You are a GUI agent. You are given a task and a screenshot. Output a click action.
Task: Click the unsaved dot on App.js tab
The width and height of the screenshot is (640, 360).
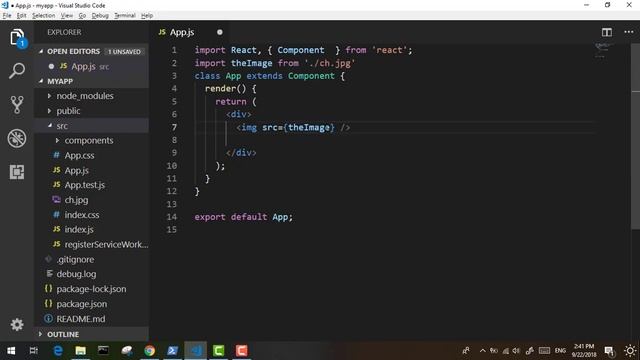(220, 32)
